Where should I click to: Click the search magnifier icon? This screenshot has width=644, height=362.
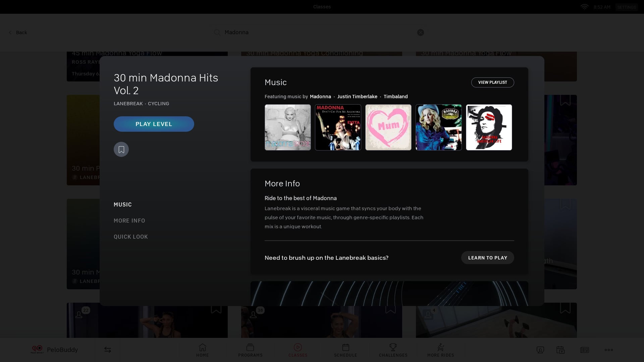click(x=217, y=33)
